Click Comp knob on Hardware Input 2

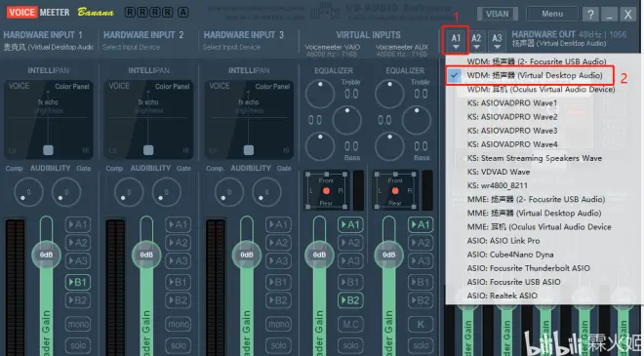(129, 192)
